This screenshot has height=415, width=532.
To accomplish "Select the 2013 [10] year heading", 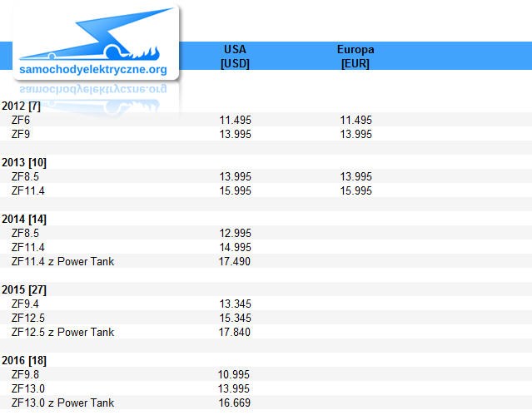I will pyautogui.click(x=24, y=163).
